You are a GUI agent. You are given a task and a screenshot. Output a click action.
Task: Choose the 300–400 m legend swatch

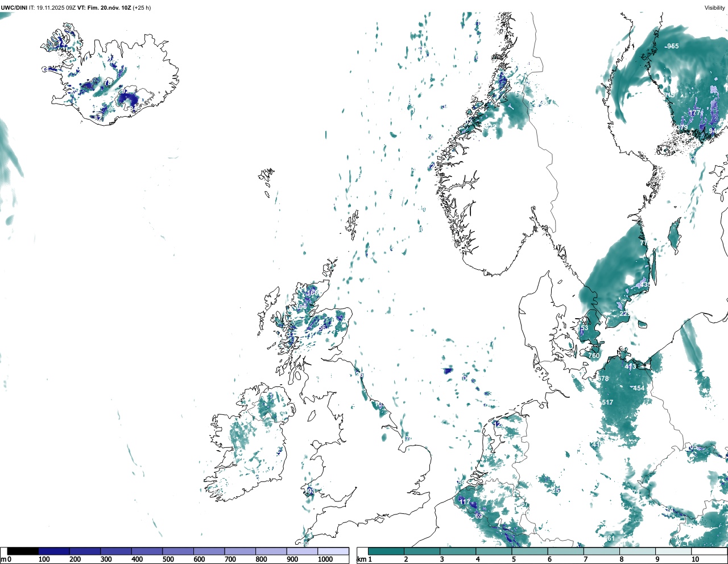tap(116, 551)
